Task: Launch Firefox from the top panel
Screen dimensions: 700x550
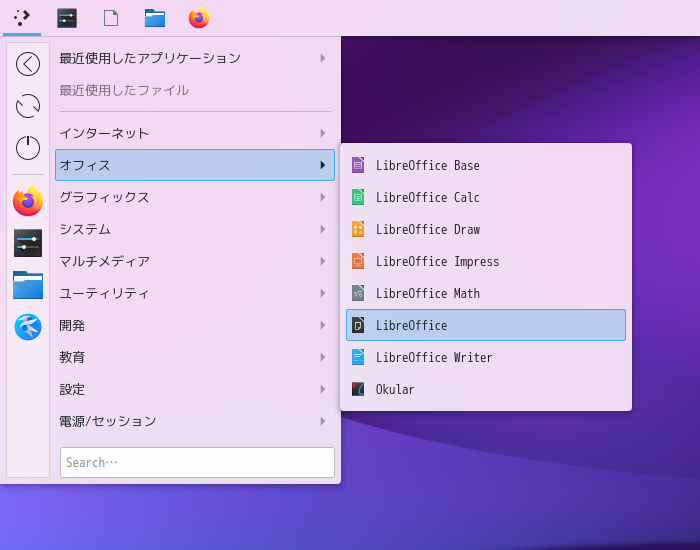Action: (x=199, y=18)
